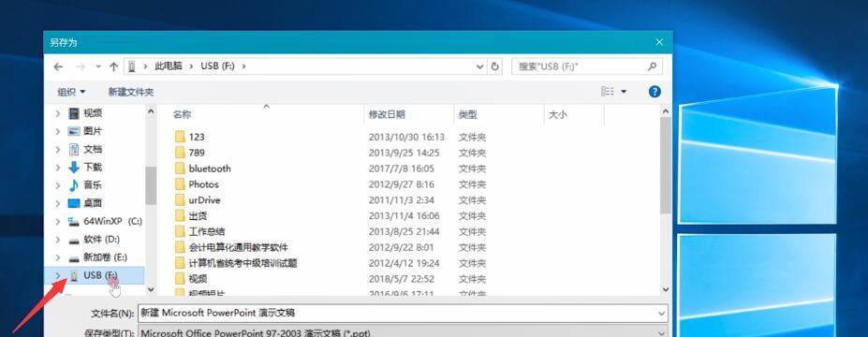Close the 另存为 dialog

coord(659,42)
